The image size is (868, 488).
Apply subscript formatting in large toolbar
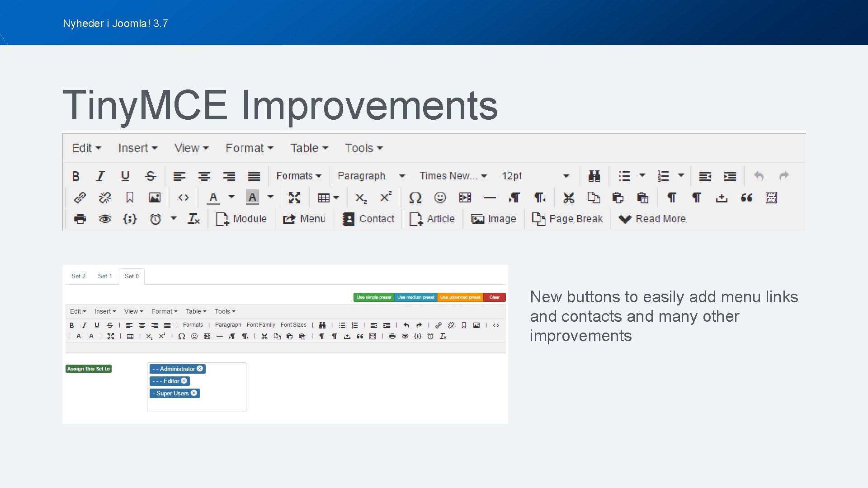(x=361, y=198)
